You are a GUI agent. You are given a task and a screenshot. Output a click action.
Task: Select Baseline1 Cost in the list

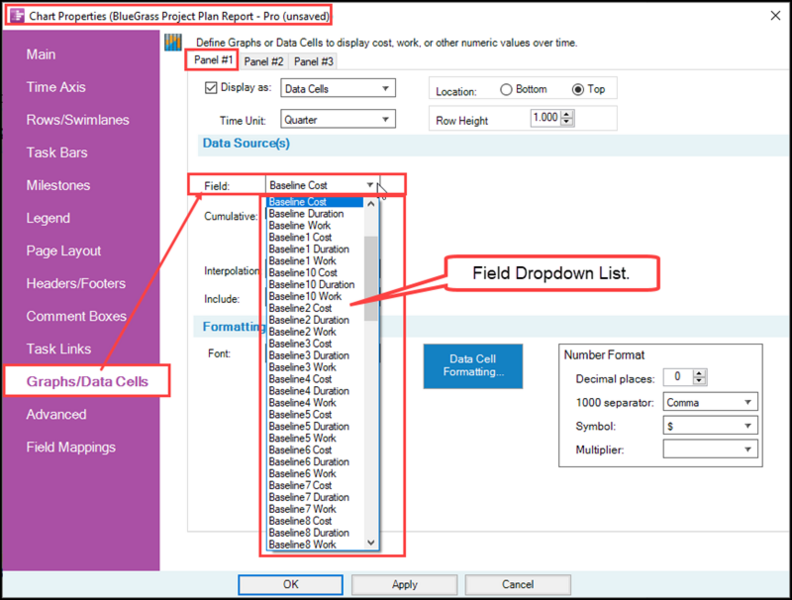tap(314, 237)
